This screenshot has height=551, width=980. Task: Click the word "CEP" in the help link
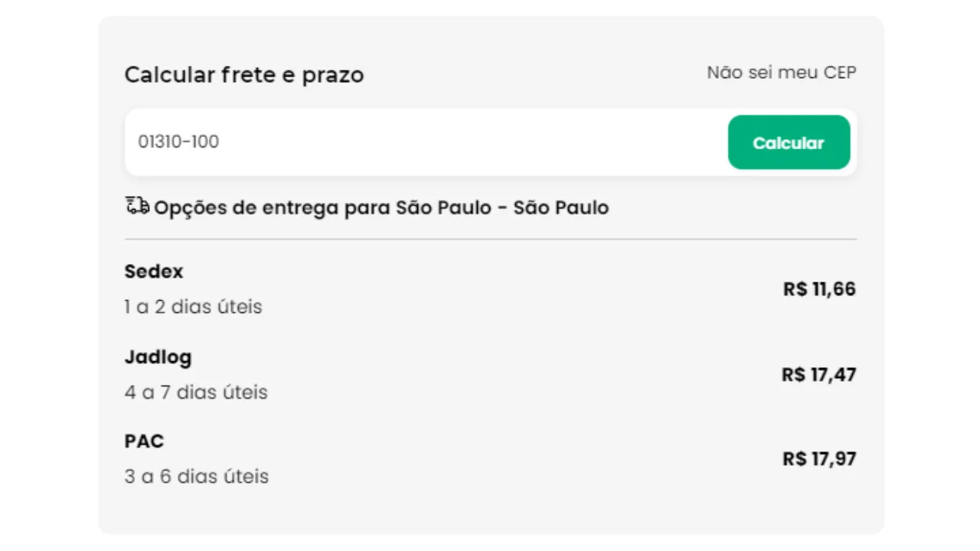tap(840, 73)
